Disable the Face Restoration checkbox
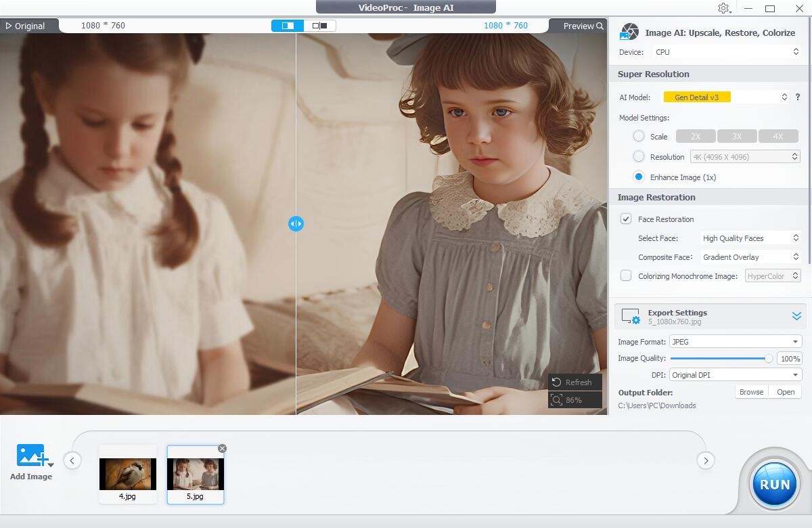The image size is (812, 528). 626,219
